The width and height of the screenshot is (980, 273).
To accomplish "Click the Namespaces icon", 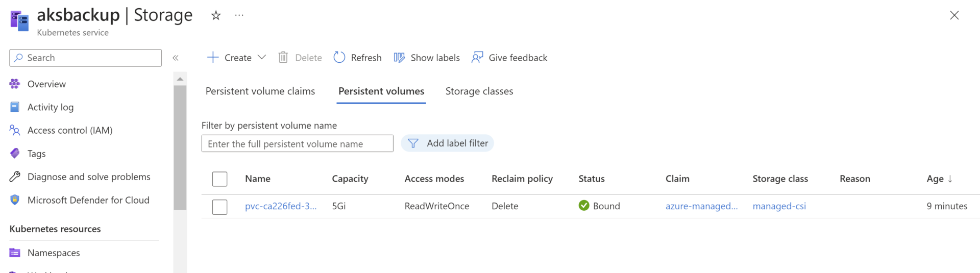I will pos(15,253).
